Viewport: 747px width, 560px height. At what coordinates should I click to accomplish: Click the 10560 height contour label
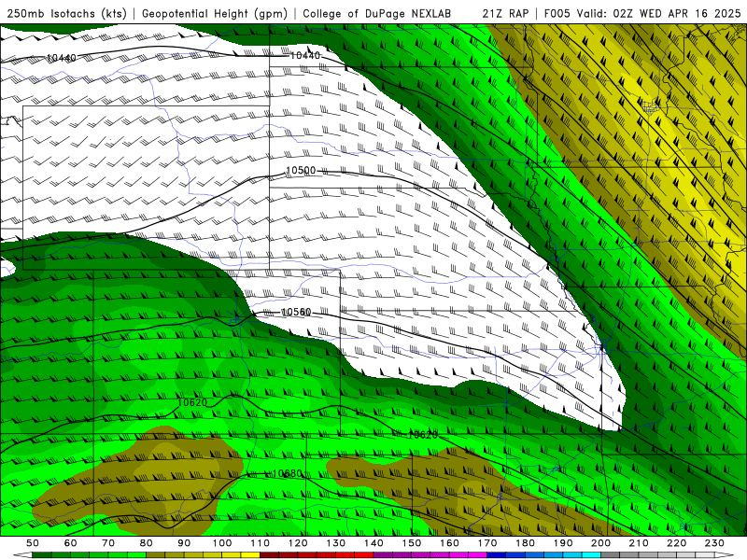(296, 312)
